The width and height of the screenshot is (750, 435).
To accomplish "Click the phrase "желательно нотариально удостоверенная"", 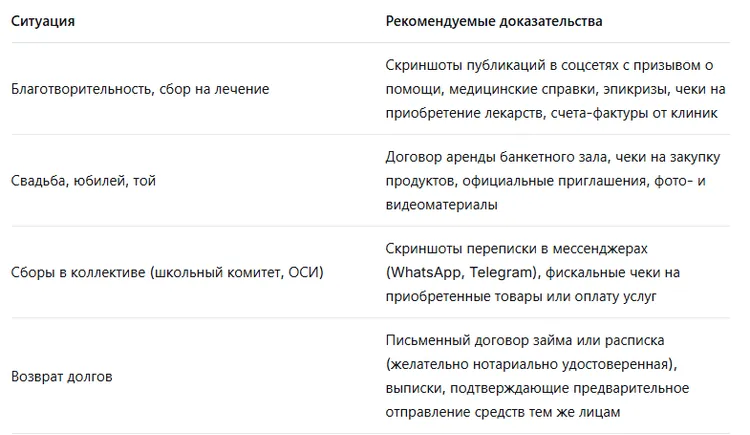I will click(x=526, y=365).
